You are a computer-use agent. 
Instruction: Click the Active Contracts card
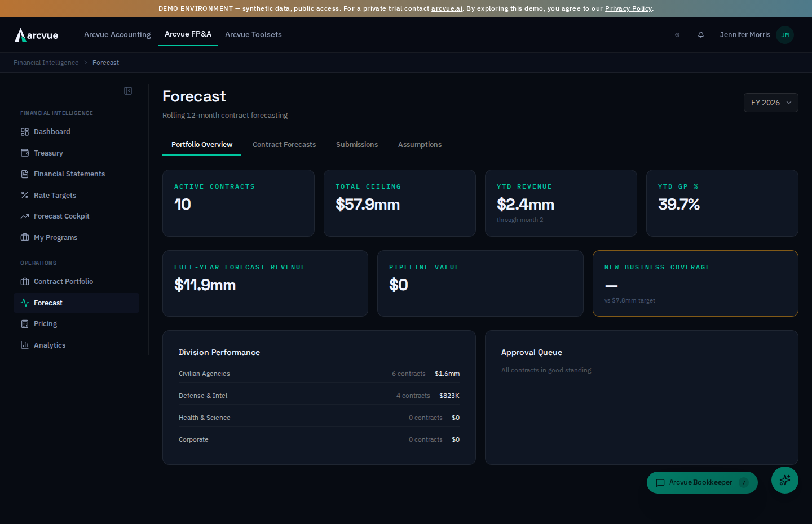[x=239, y=203]
